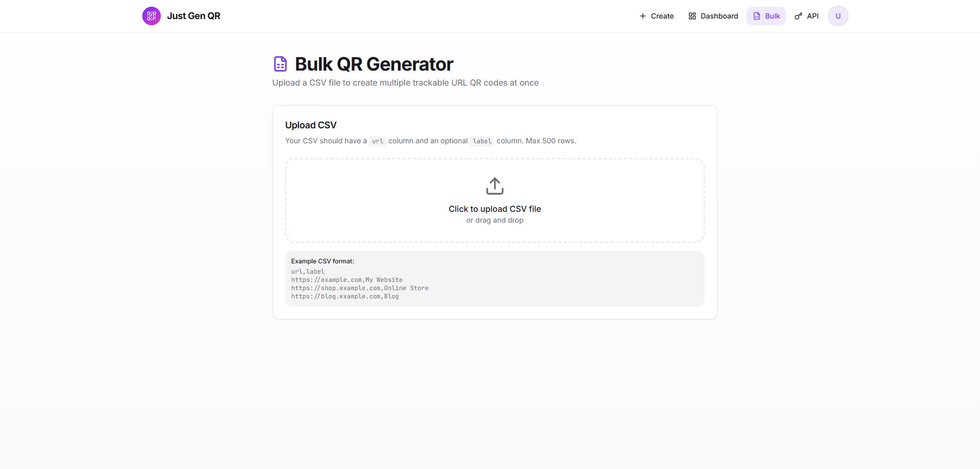The height and width of the screenshot is (469, 980).
Task: Navigate to the Create page
Action: 656,16
